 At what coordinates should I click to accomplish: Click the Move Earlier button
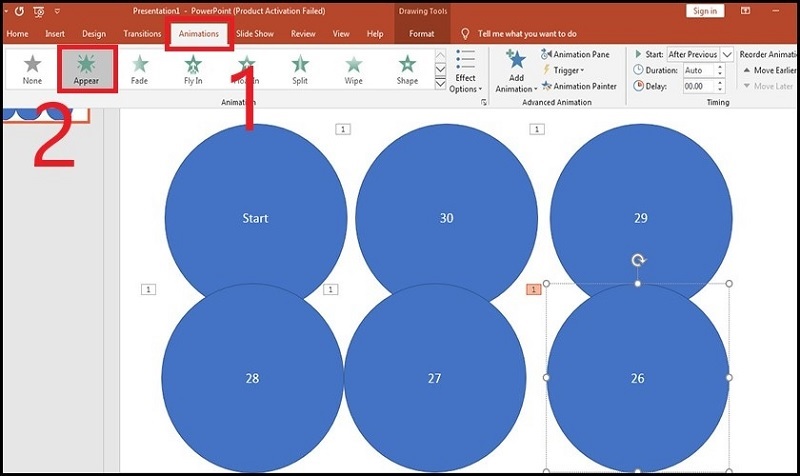point(768,71)
